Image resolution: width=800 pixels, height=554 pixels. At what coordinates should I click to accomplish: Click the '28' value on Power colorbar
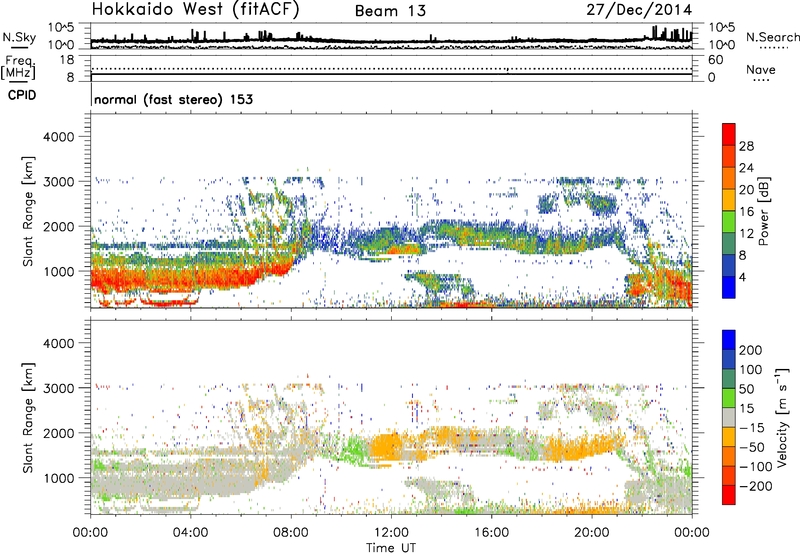746,146
